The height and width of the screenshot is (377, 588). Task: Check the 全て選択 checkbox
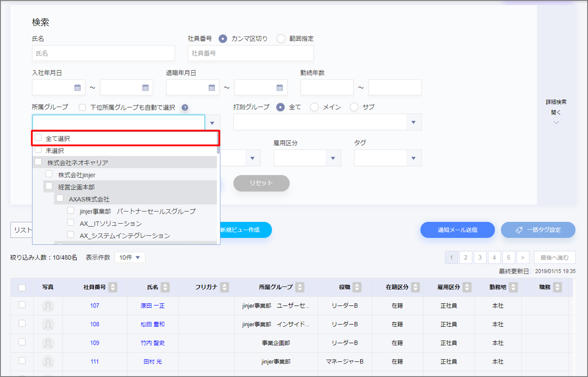[39, 138]
